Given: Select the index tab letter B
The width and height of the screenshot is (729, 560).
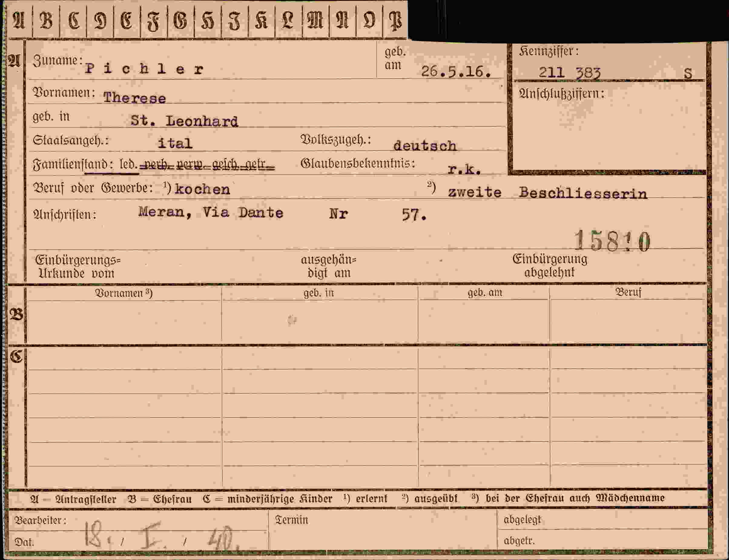Looking at the screenshot, I should click(46, 20).
